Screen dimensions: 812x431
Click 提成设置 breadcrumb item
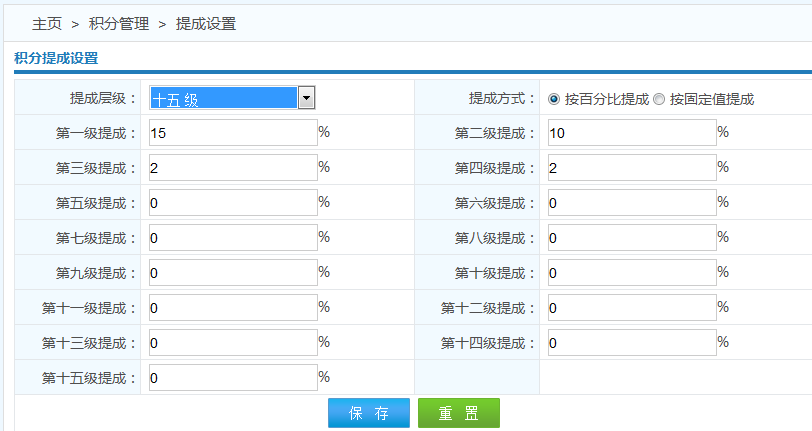click(x=206, y=23)
